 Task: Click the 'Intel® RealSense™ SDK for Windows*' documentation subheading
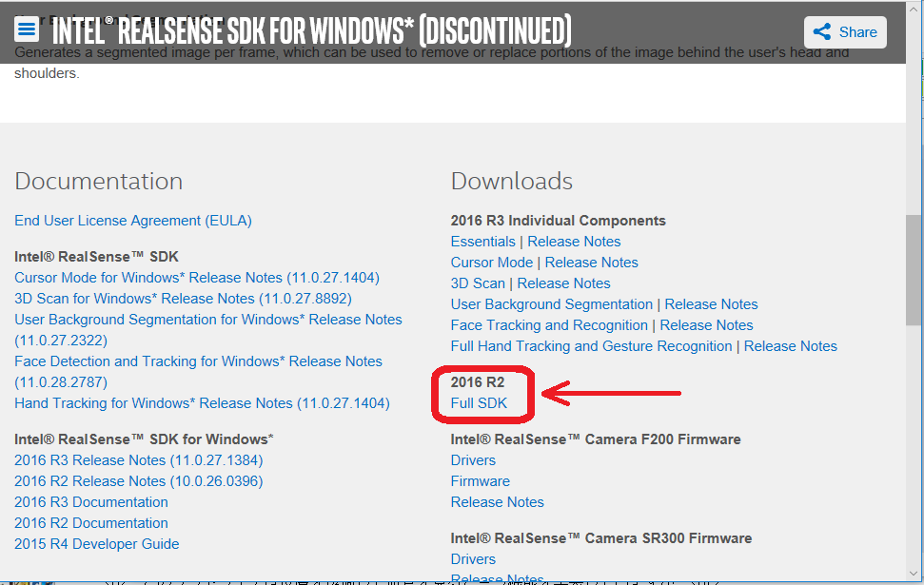pos(144,439)
